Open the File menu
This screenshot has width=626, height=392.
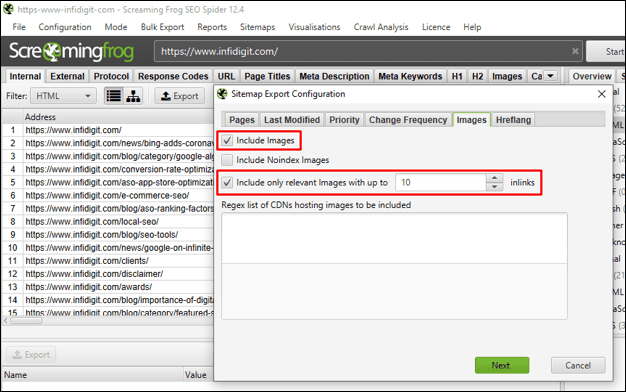pos(19,27)
